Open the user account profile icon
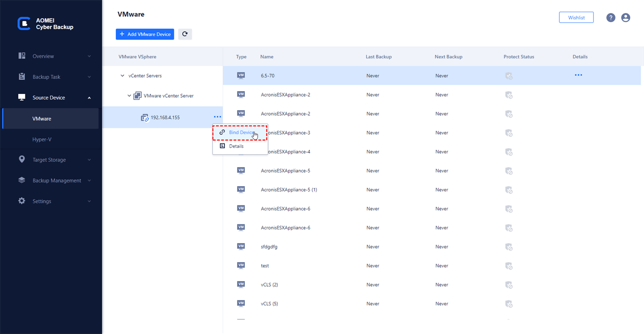Screen dimensions: 644x334 tap(626, 18)
